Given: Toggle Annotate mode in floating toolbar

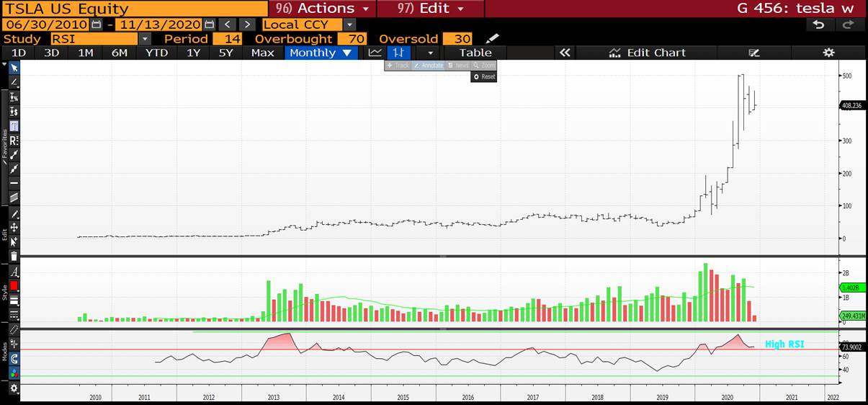Looking at the screenshot, I should (x=429, y=66).
